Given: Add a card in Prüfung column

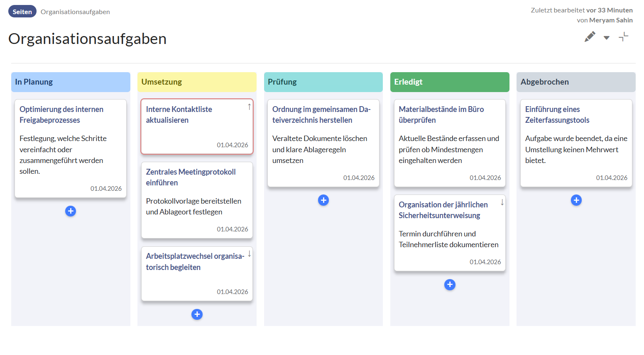Looking at the screenshot, I should click(x=323, y=200).
